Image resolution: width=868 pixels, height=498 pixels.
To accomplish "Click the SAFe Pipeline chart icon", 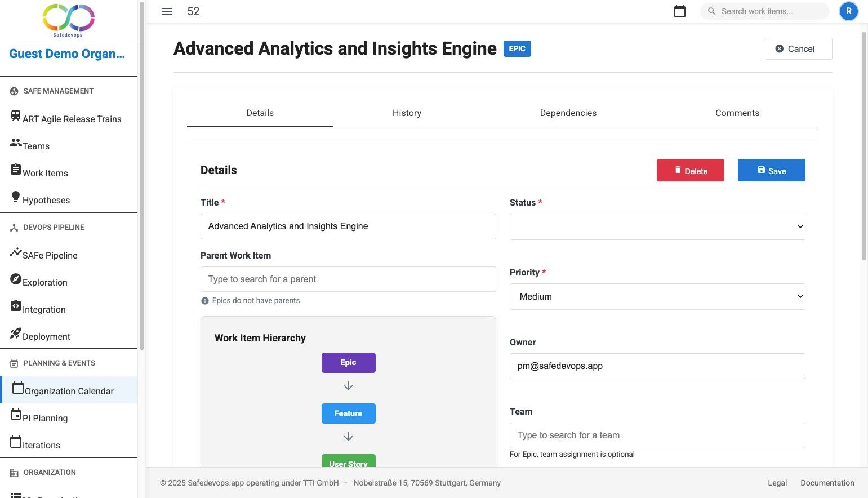I will coord(16,252).
